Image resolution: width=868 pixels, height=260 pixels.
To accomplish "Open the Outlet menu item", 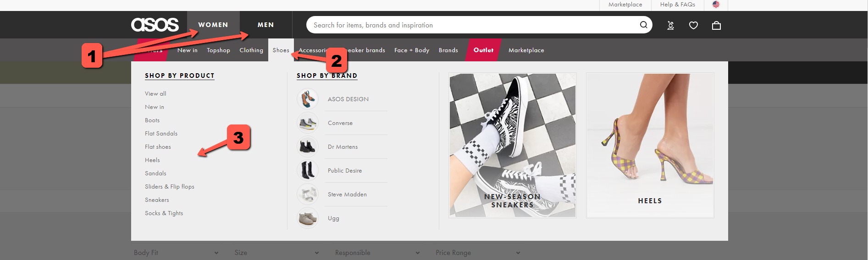I will pyautogui.click(x=484, y=50).
